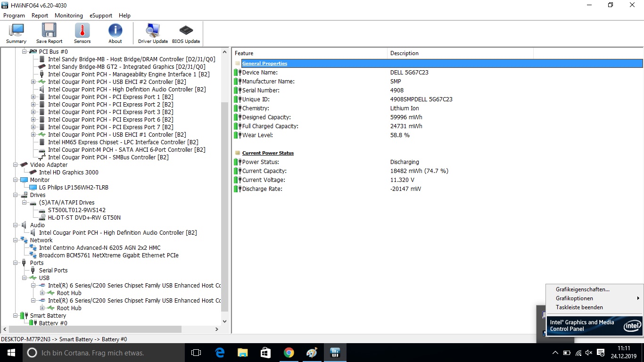Click the Description column header
644x362 pixels.
click(x=460, y=53)
